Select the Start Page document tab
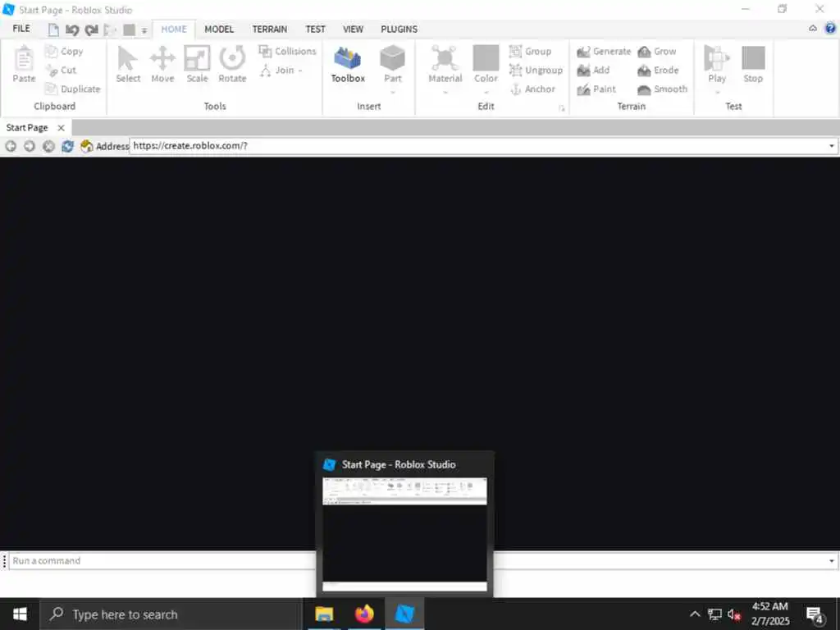The height and width of the screenshot is (630, 840). tap(27, 127)
